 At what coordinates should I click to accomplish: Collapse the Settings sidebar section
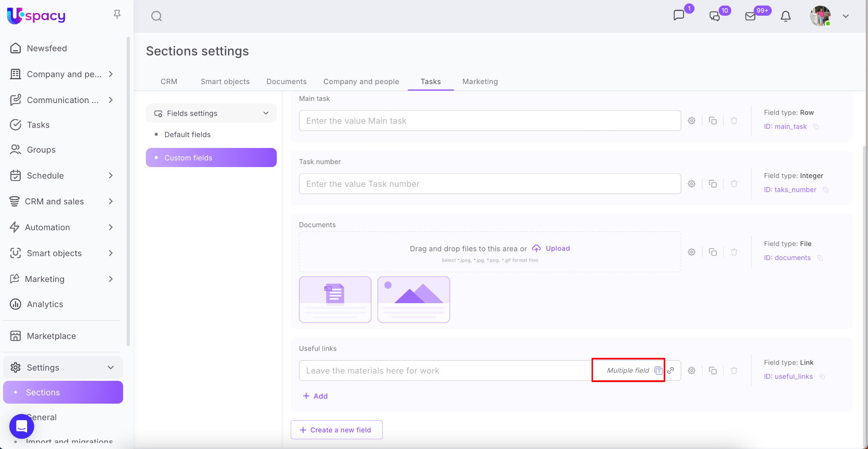pos(111,368)
